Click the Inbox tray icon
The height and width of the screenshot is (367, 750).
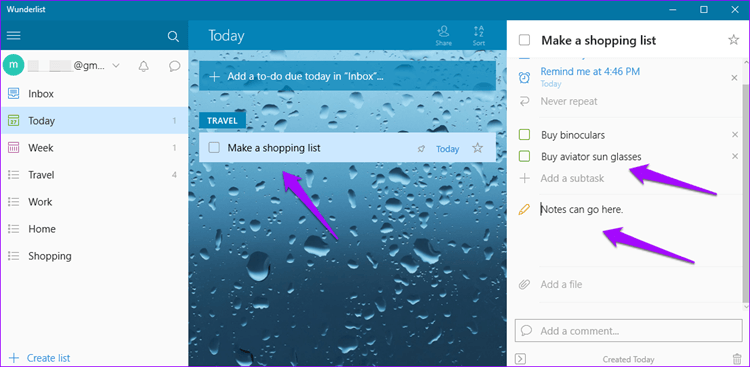(14, 94)
